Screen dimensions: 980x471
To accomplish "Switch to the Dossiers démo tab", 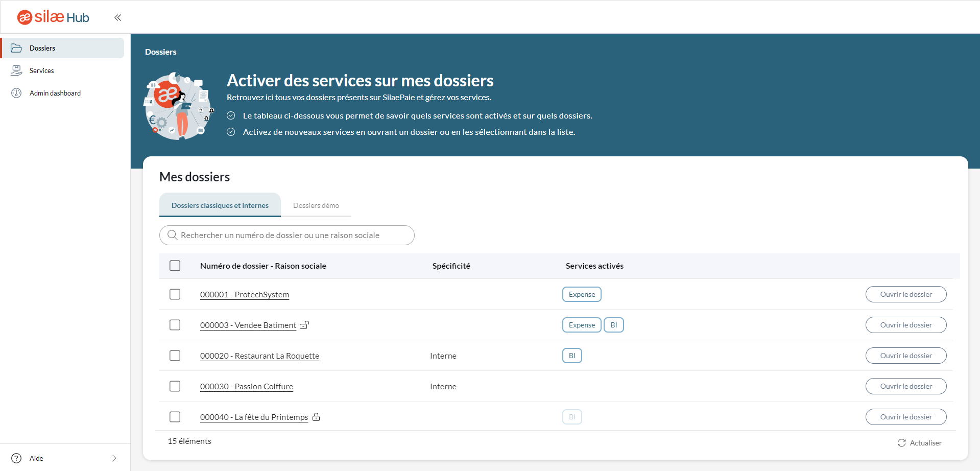I will (316, 205).
